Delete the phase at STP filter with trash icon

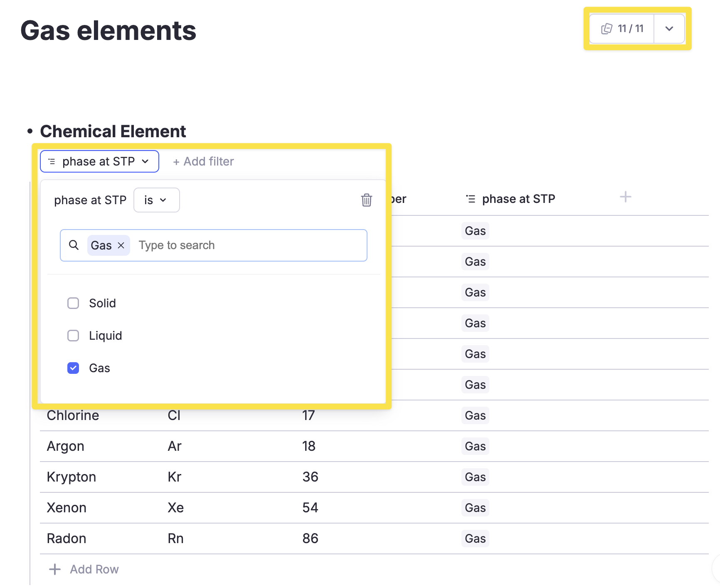pos(366,200)
